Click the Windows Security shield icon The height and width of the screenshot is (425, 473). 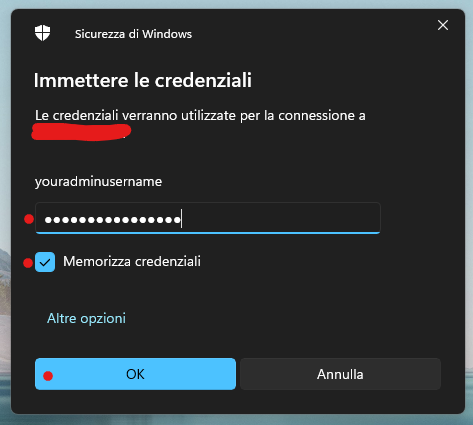(42, 33)
